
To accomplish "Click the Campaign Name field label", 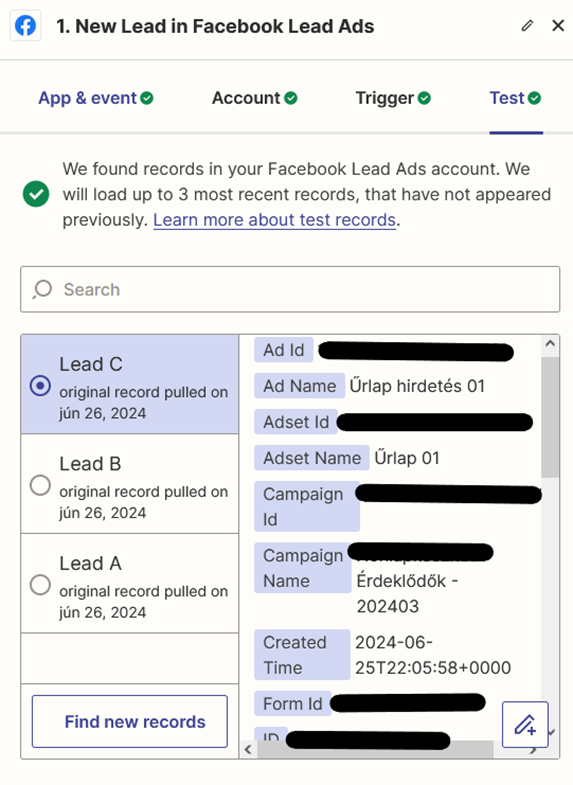I will [x=303, y=568].
